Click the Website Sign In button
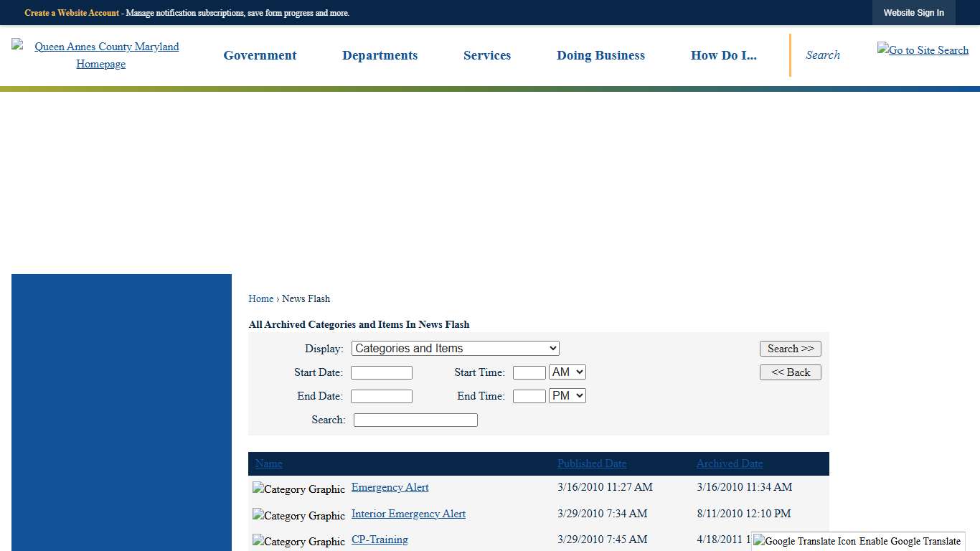 tap(913, 13)
